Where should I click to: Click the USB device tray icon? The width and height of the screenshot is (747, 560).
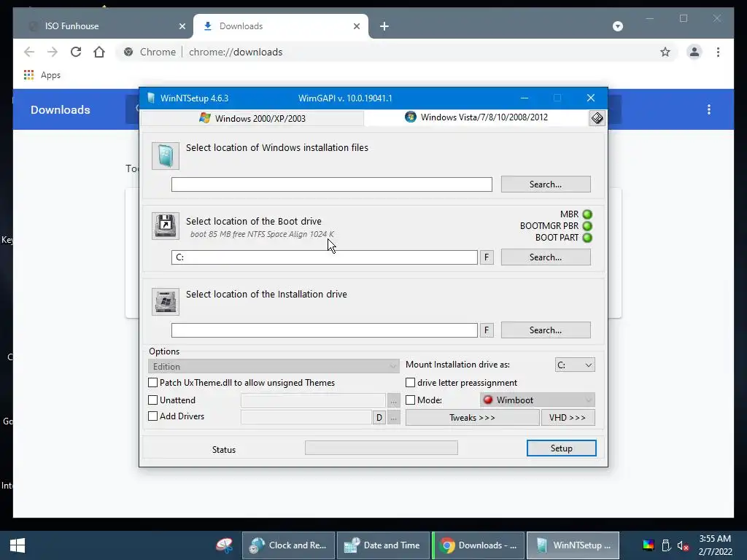pos(667,545)
